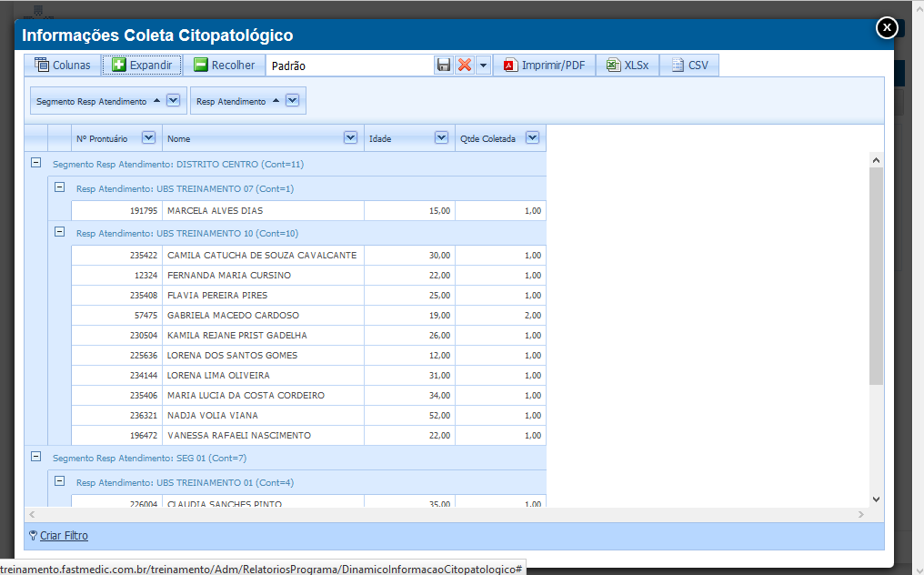Click Idade value 52,00
Screen dimensions: 924x575
click(439, 416)
